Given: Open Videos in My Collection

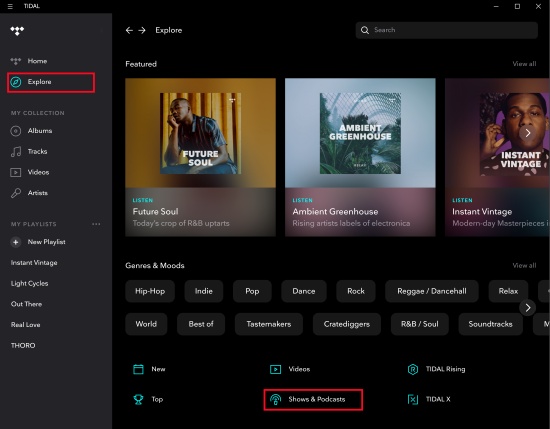Looking at the screenshot, I should (38, 172).
